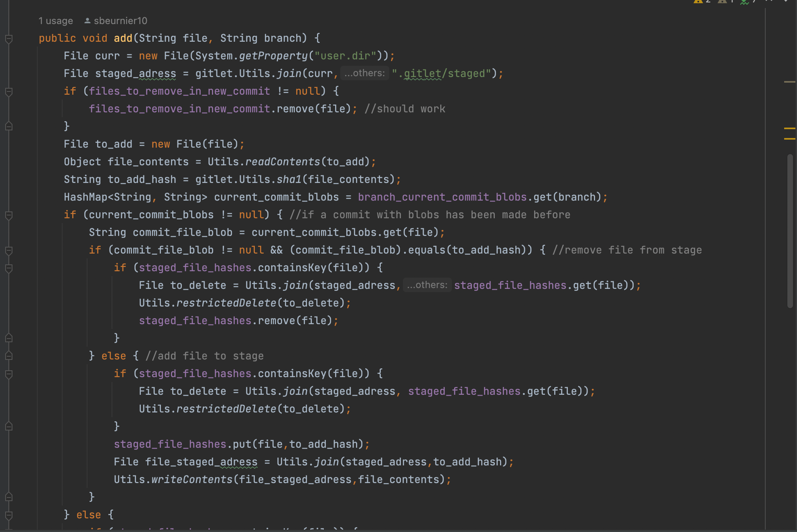Click the lower yellow warning stripe marker

789,139
